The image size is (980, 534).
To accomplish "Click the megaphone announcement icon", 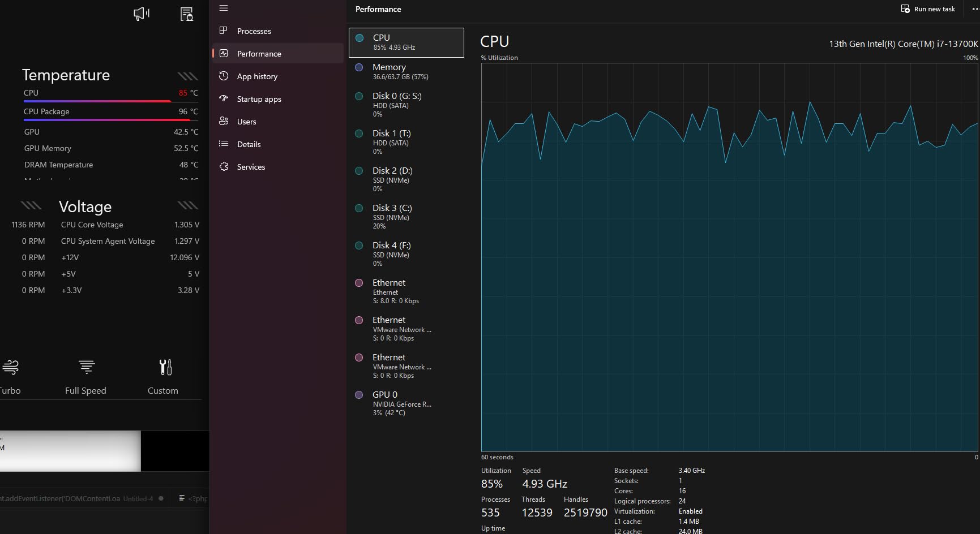I will [x=141, y=14].
